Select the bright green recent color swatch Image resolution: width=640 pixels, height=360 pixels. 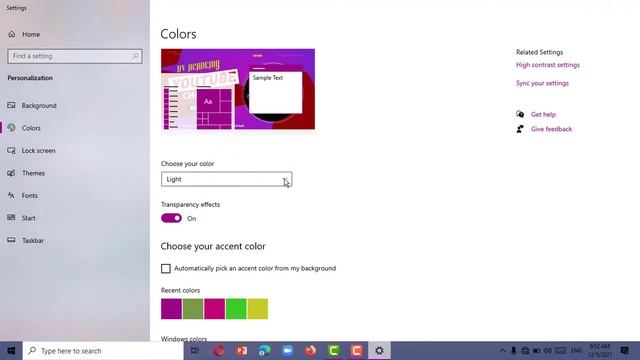tap(236, 309)
